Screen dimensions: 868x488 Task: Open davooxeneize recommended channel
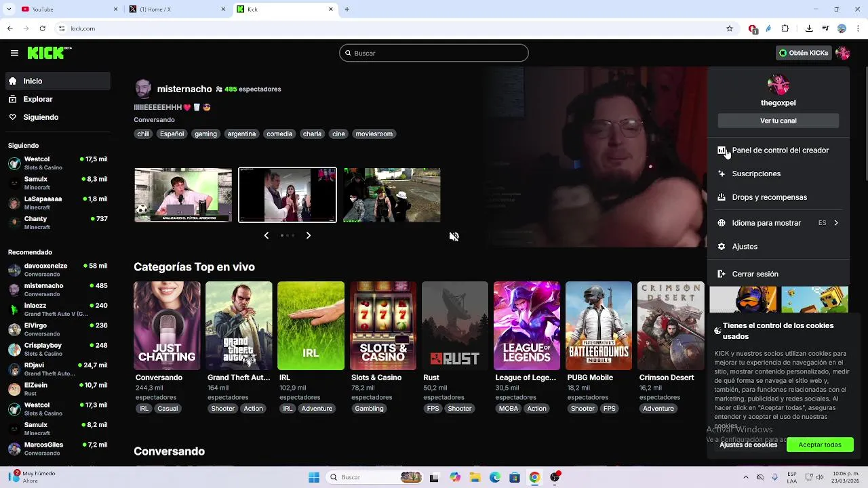tap(58, 270)
